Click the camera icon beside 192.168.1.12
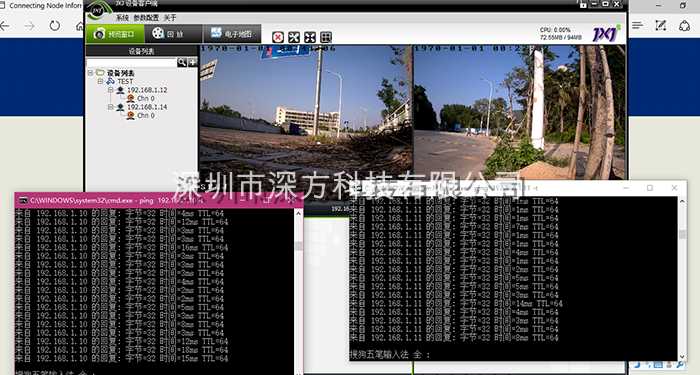 [x=120, y=90]
